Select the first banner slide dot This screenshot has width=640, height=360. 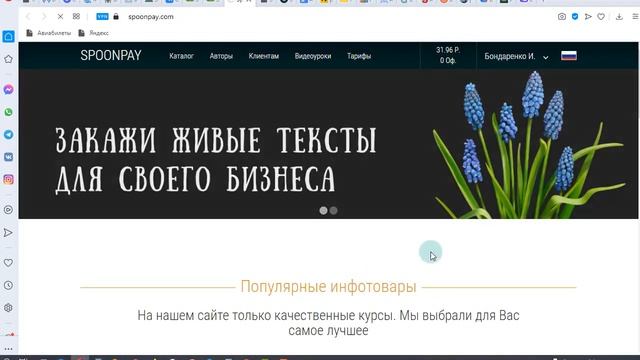[x=323, y=211]
